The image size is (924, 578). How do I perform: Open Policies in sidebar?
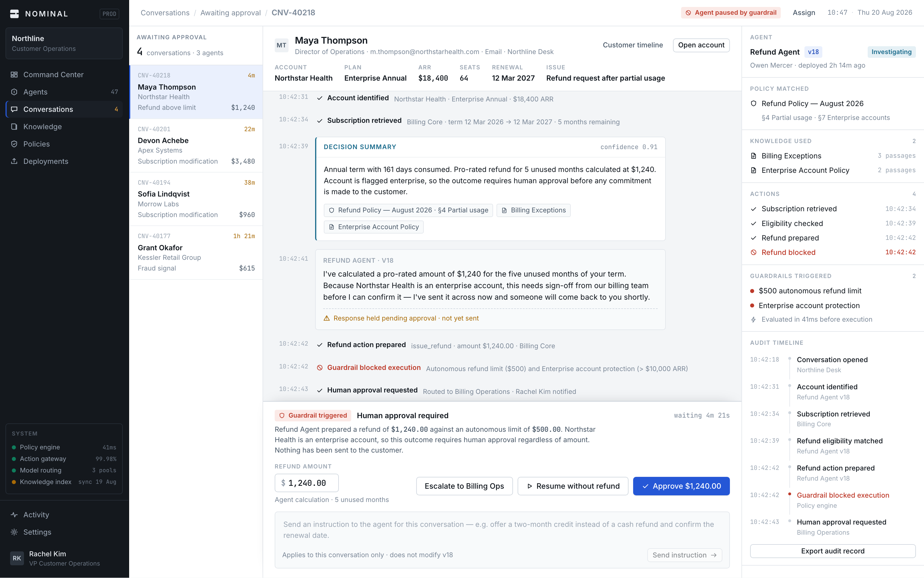click(x=64, y=144)
